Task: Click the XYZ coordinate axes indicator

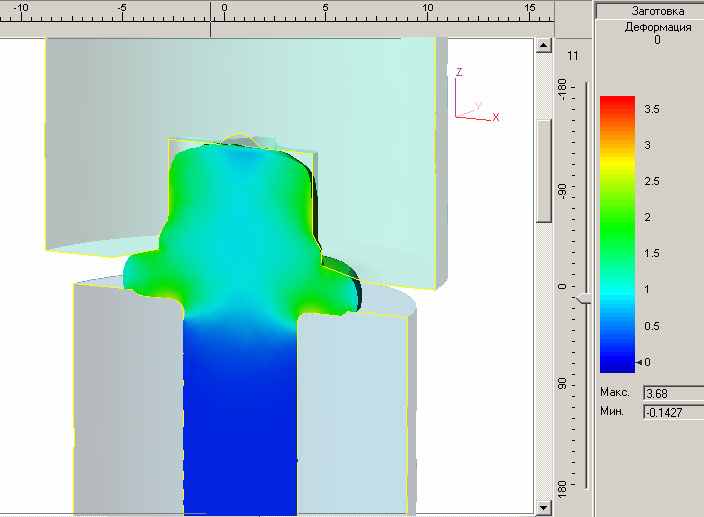Action: pos(476,96)
